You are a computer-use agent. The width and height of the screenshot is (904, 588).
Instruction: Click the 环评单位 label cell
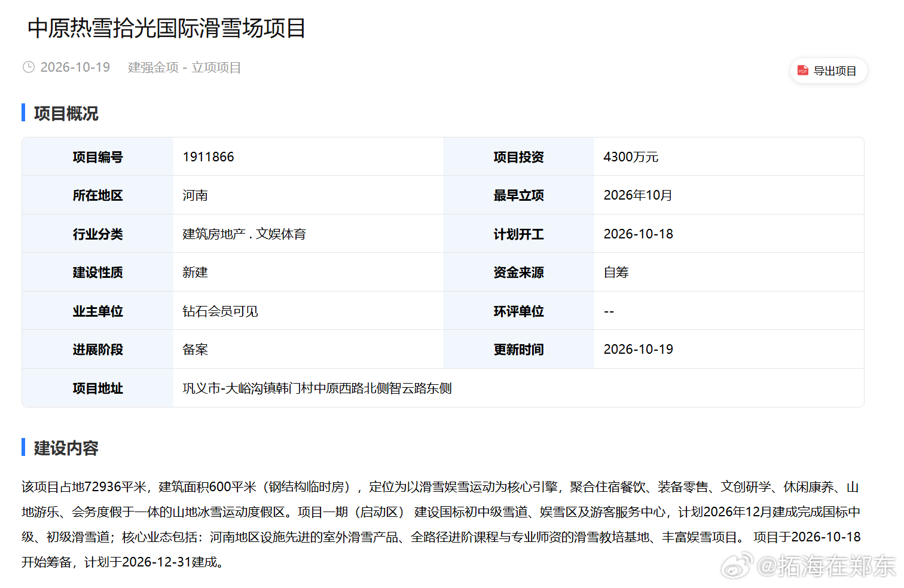(x=518, y=311)
